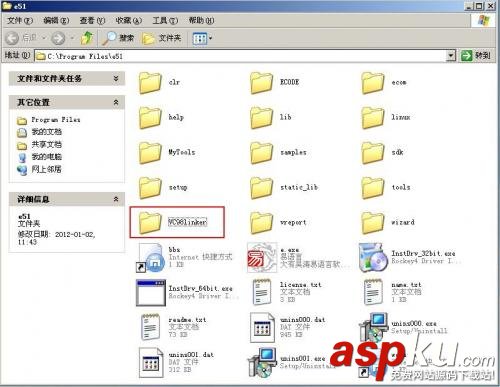500x387 pixels.
Task: Open the ECODE folder
Action: click(261, 83)
